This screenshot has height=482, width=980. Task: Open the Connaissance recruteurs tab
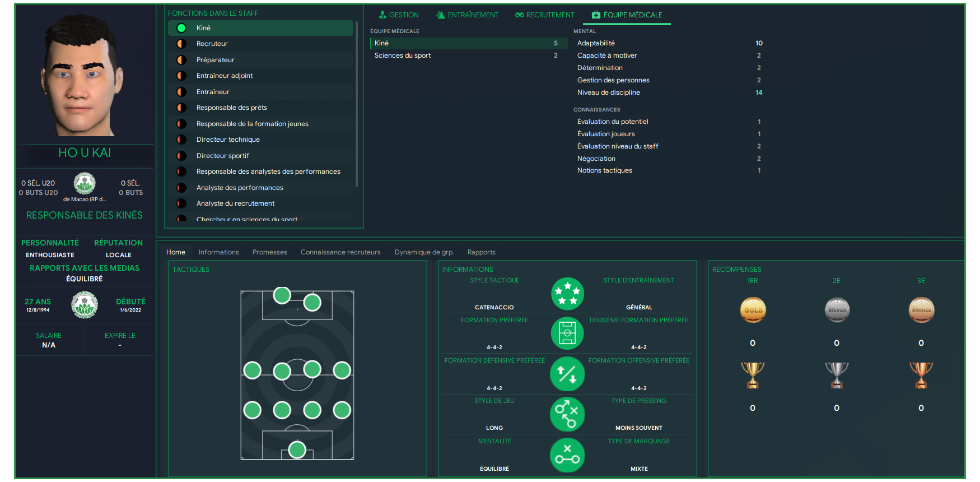pyautogui.click(x=340, y=252)
